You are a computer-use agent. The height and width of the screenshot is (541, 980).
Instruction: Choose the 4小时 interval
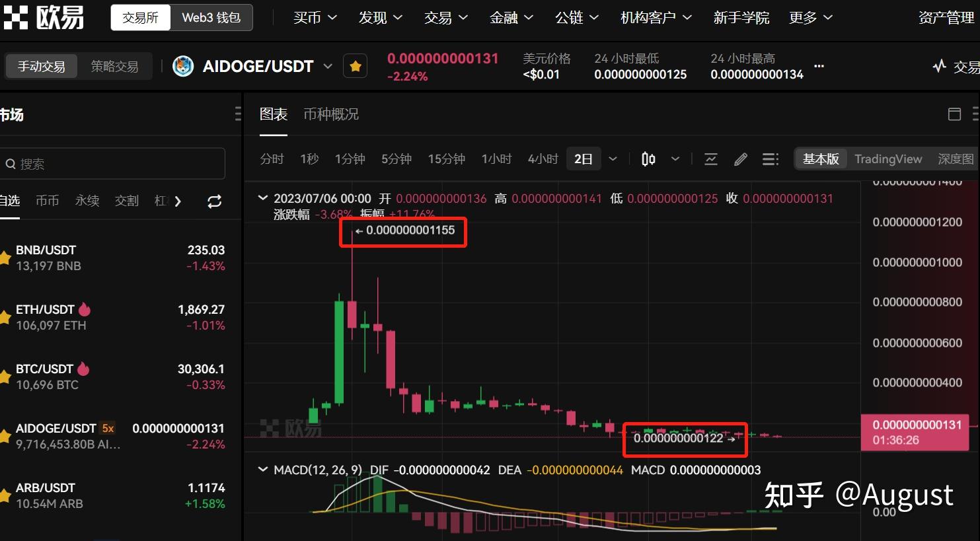click(x=543, y=159)
